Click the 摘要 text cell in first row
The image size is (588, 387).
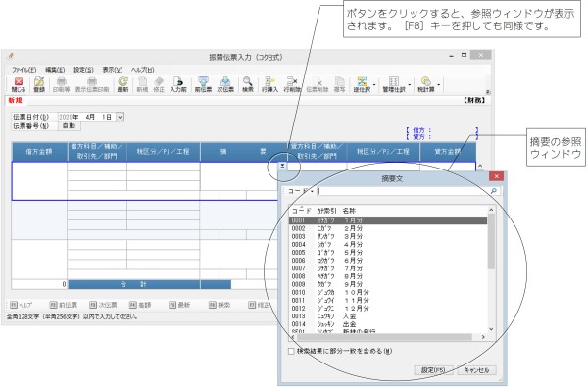(240, 176)
